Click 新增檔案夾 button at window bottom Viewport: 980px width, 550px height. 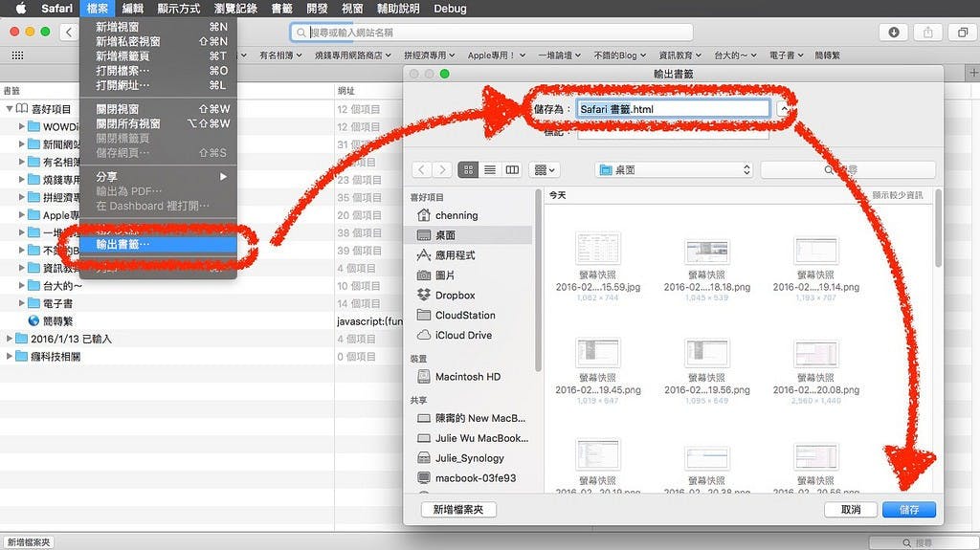[28, 542]
